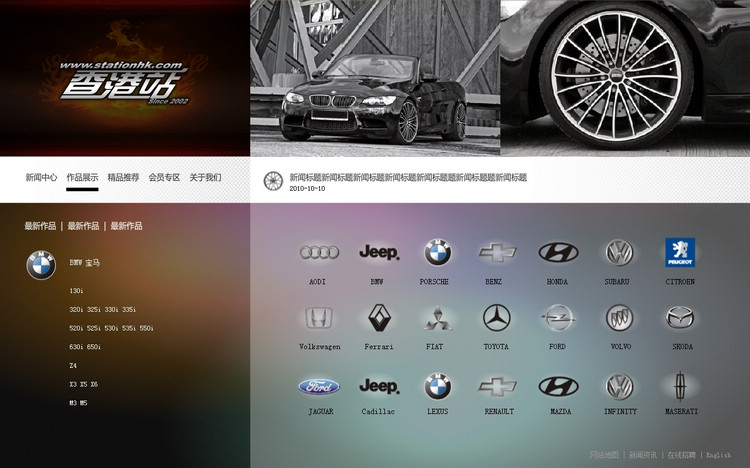
Task: Open the Hyundai logo labeled MAZDA
Action: point(558,386)
